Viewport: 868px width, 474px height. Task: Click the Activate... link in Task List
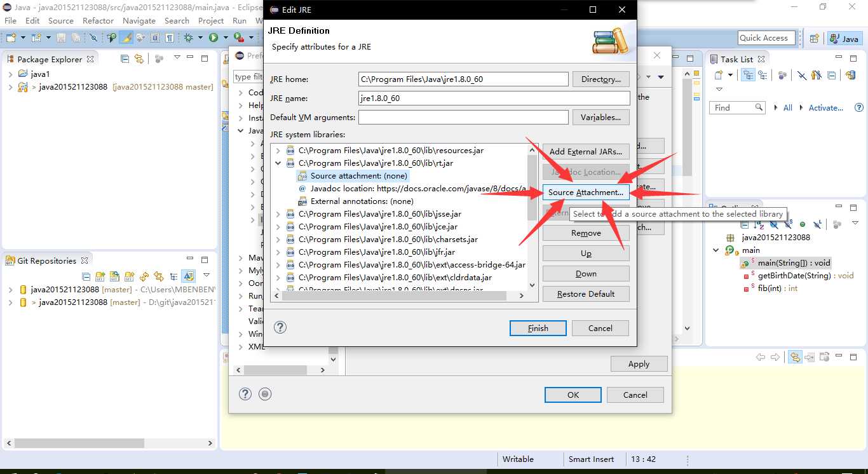[826, 107]
